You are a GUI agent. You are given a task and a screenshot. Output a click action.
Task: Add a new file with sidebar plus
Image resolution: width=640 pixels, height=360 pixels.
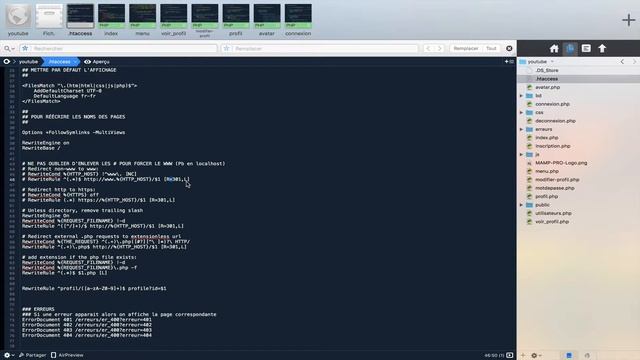[523, 355]
